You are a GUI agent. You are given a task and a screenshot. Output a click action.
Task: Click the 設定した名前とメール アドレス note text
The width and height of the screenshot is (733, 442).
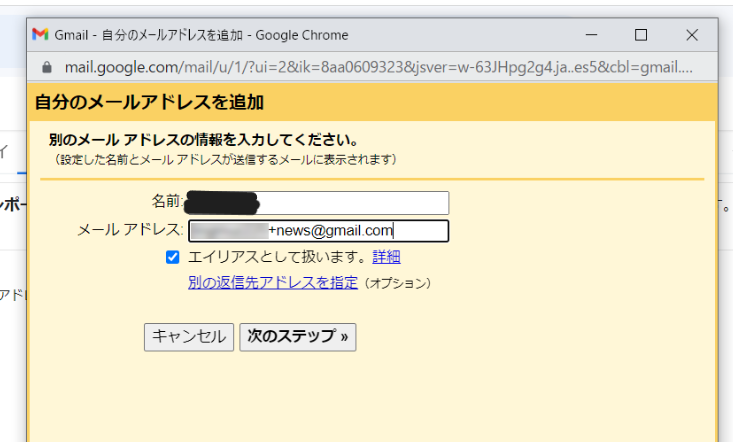pyautogui.click(x=223, y=160)
